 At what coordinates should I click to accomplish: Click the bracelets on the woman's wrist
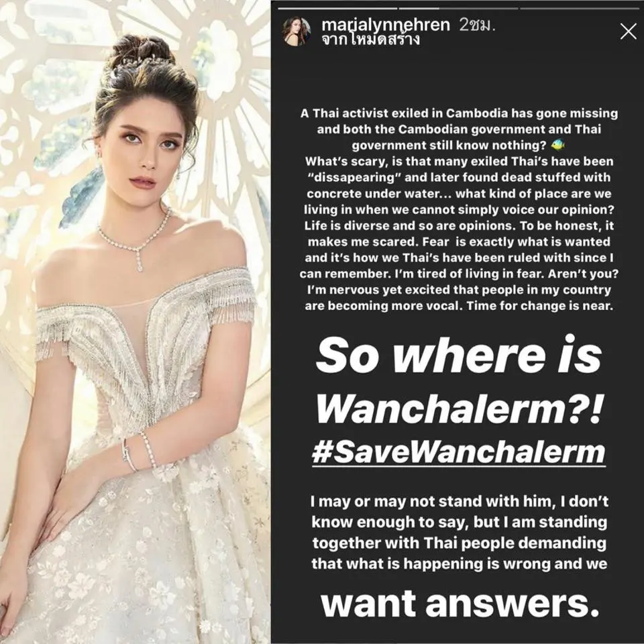coord(140,451)
